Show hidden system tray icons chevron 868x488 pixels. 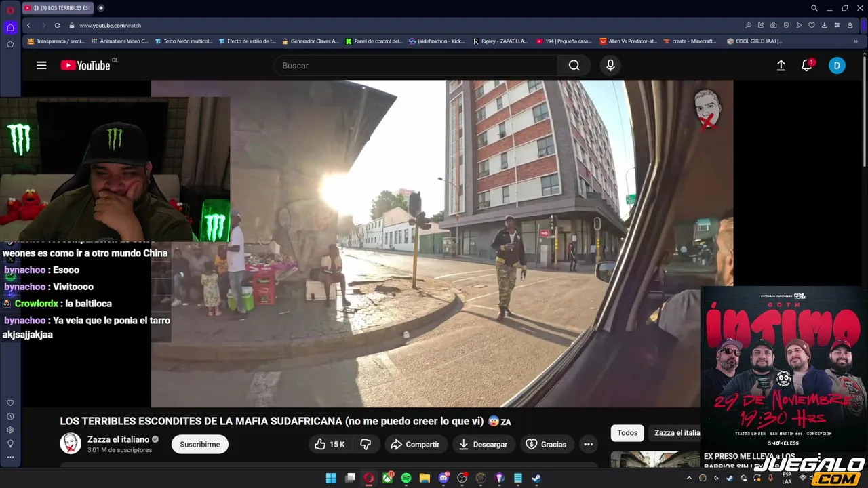[x=689, y=478]
